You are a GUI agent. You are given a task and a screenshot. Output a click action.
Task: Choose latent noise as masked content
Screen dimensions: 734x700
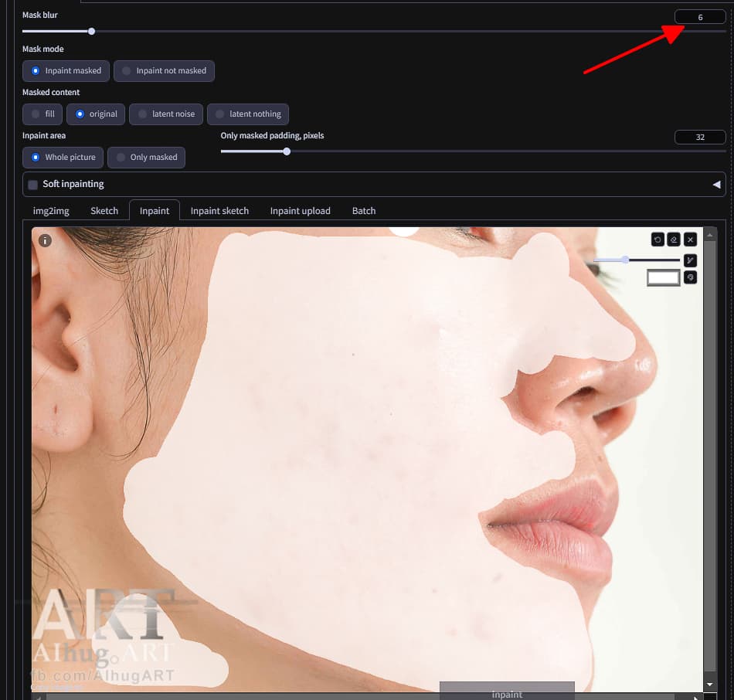coord(165,114)
